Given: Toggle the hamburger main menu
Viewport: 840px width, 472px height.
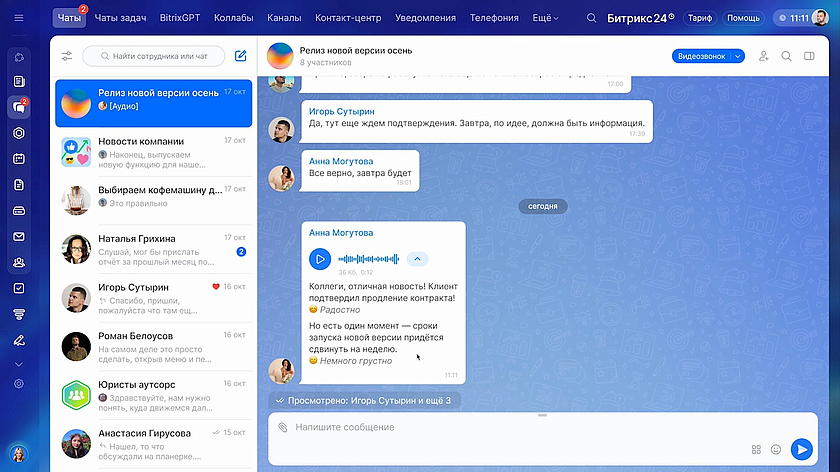Looking at the screenshot, I should pos(18,18).
